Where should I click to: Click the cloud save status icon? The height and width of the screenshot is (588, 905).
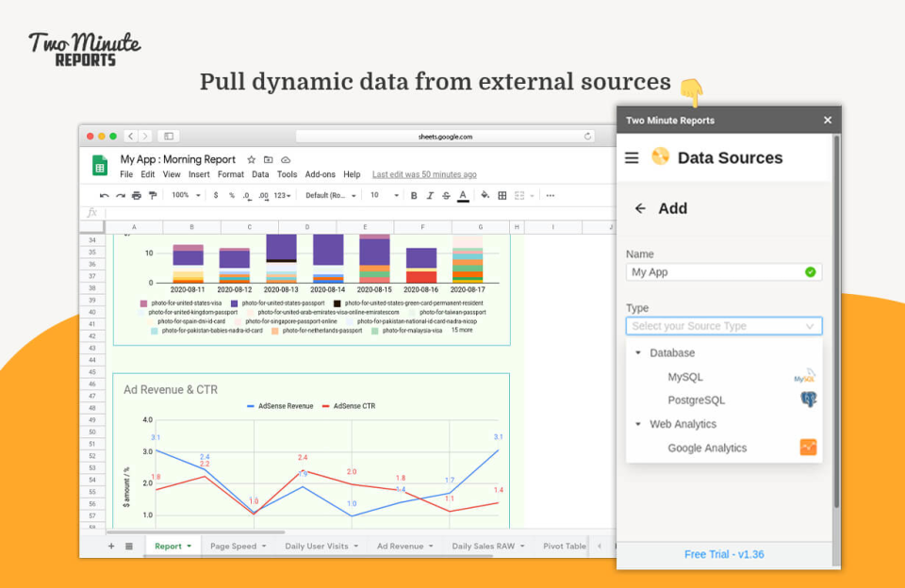[286, 160]
